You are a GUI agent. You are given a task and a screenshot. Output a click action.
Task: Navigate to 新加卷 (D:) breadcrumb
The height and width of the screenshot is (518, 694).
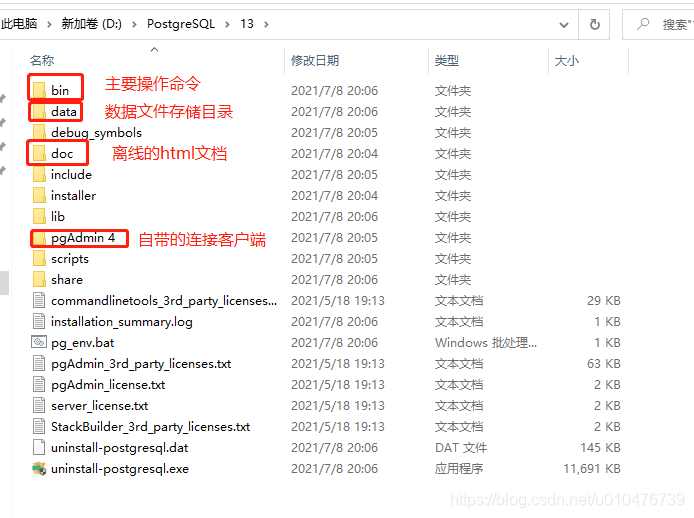pyautogui.click(x=92, y=23)
